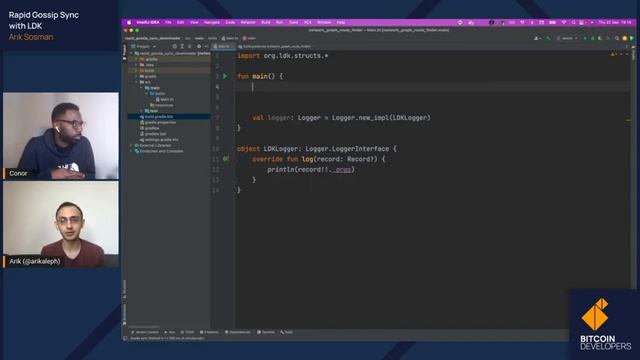Viewport: 640px width, 360px height.
Task: Click the menu bar date and time
Action: click(x=615, y=22)
